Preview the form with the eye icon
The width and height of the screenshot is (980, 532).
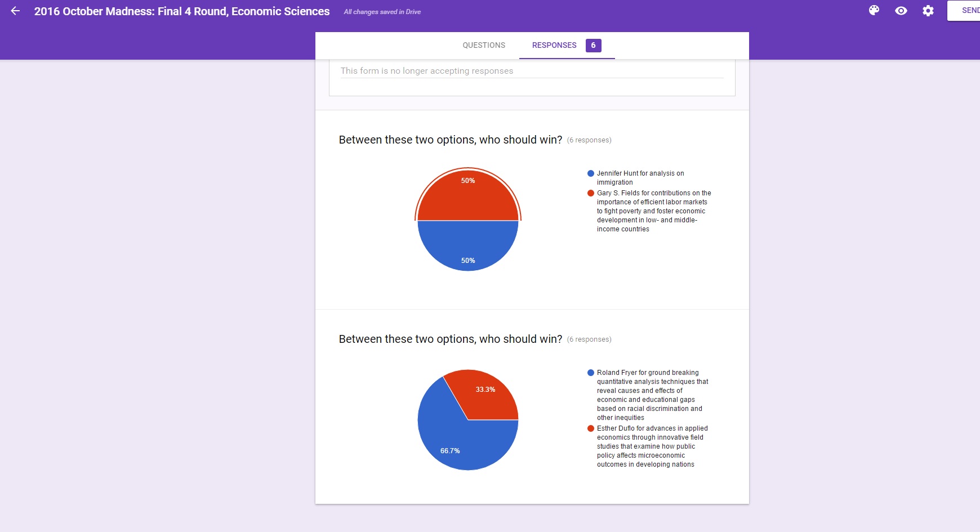tap(901, 11)
